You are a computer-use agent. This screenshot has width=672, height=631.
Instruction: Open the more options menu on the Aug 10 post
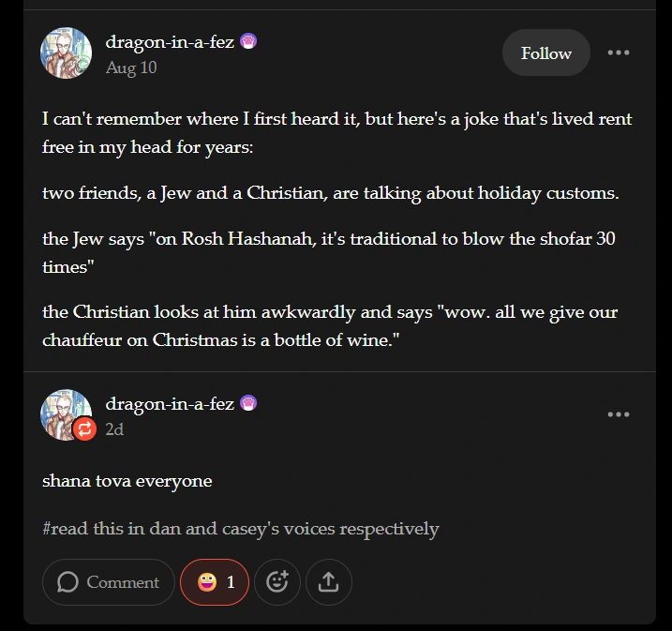[619, 53]
